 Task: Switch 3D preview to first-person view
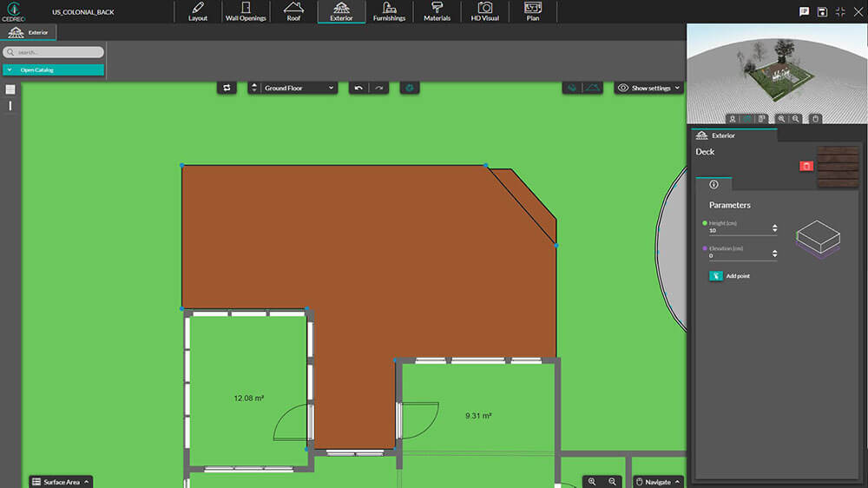tap(733, 118)
